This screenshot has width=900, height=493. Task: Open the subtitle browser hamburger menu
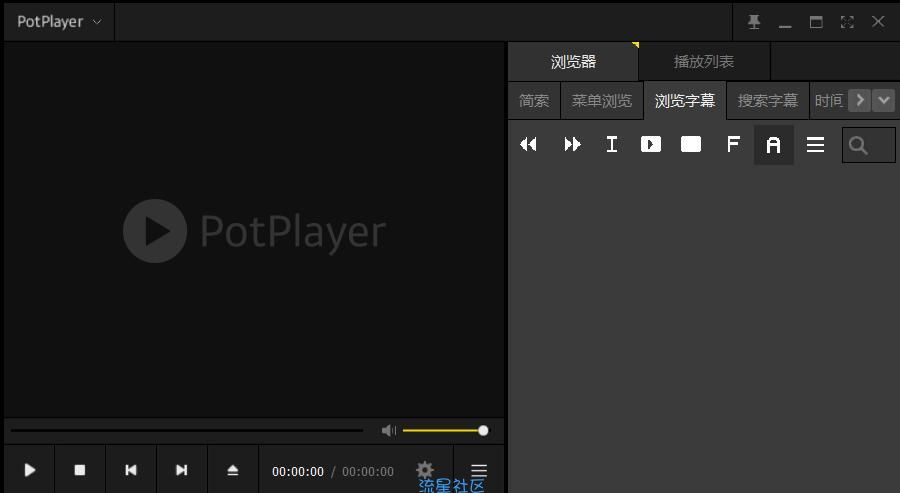click(815, 145)
